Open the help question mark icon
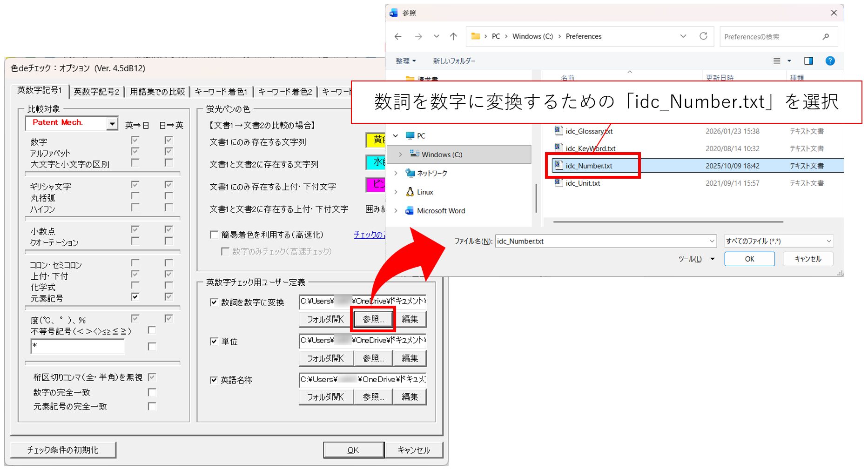Screen dimensions: 868x470 [x=830, y=61]
